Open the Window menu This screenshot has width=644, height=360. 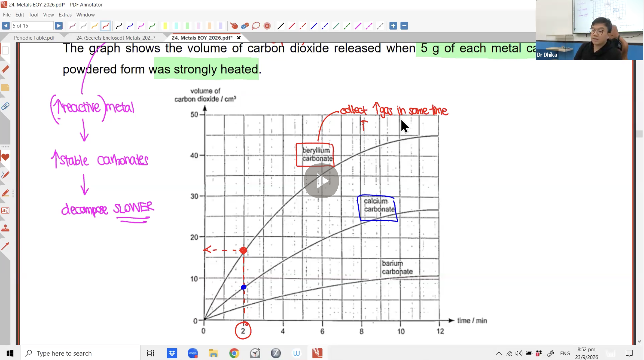tap(85, 15)
